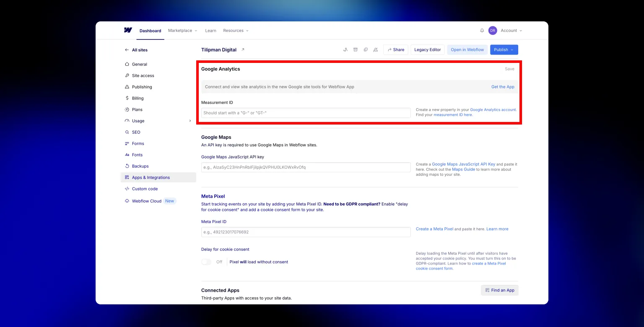The image size is (644, 327).
Task: Click the transfer site icon
Action: coord(345,49)
